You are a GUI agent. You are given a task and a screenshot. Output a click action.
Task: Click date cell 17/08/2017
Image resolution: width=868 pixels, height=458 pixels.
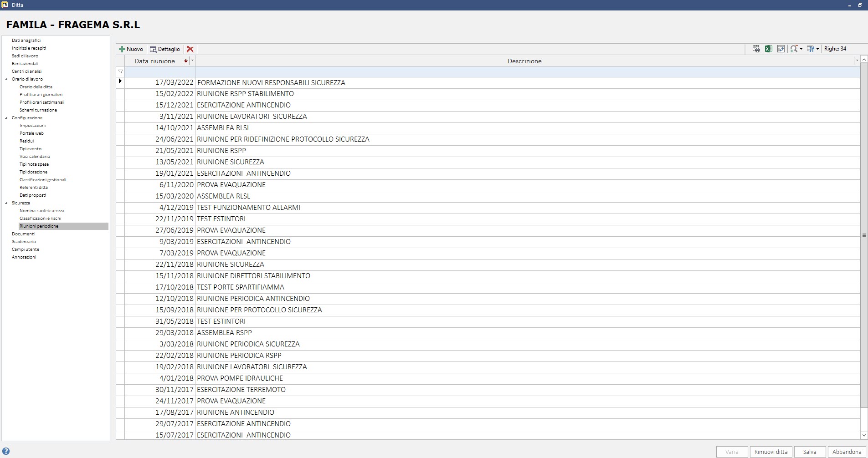[160, 412]
